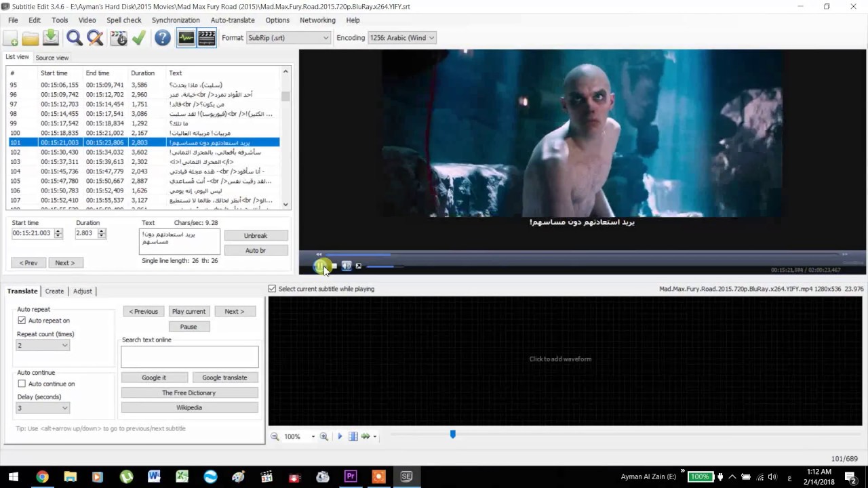Viewport: 868px width, 488px height.
Task: Open the Delay seconds dropdown
Action: click(43, 408)
